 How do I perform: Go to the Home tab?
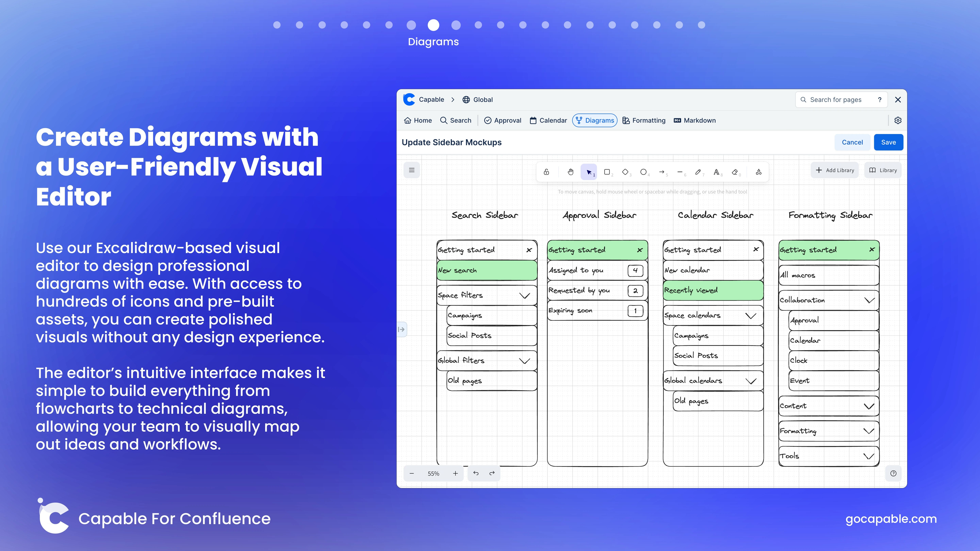click(418, 120)
